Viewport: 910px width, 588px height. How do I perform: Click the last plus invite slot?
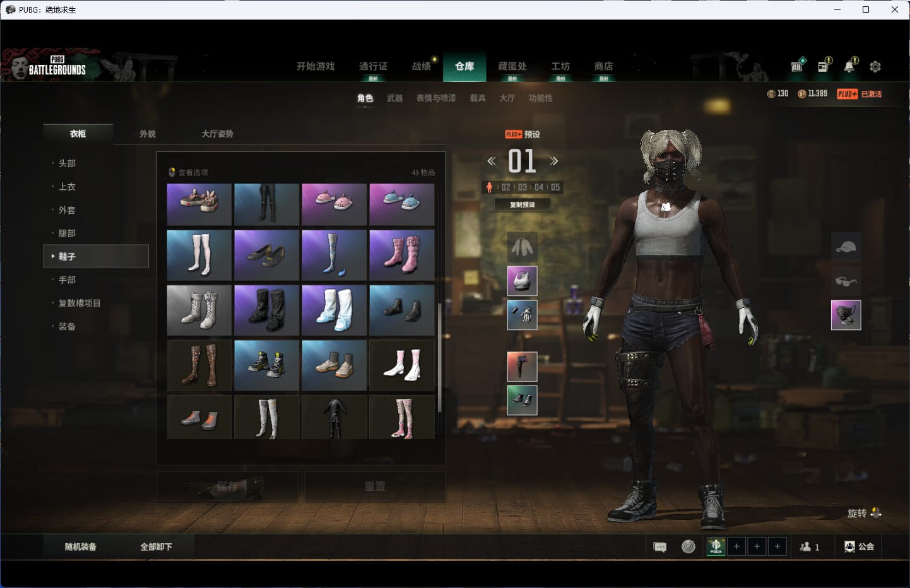coord(777,546)
